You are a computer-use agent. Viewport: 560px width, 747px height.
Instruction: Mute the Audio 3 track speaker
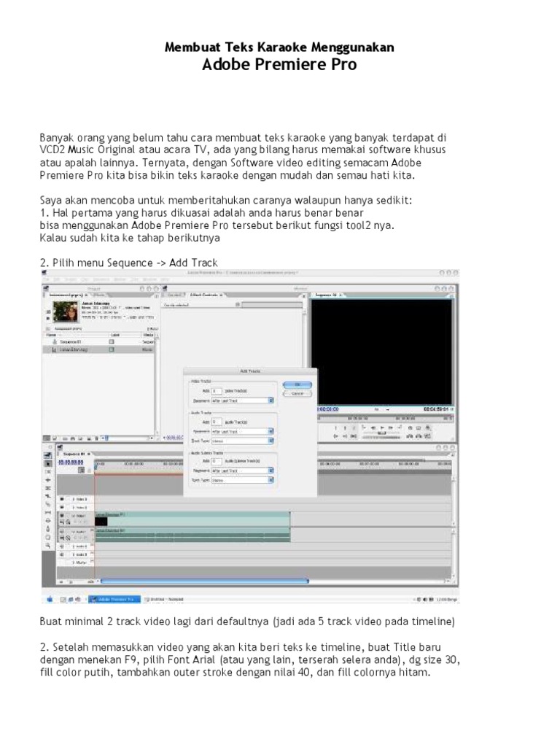pyautogui.click(x=62, y=554)
